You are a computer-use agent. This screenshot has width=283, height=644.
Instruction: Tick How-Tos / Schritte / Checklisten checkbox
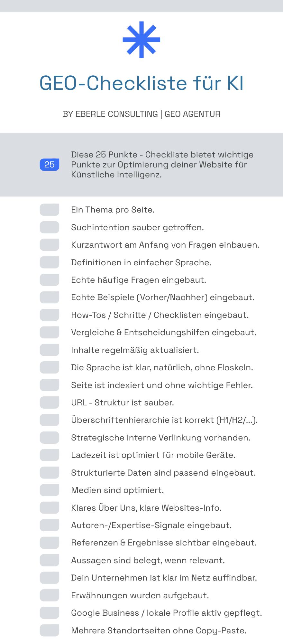pyautogui.click(x=50, y=315)
